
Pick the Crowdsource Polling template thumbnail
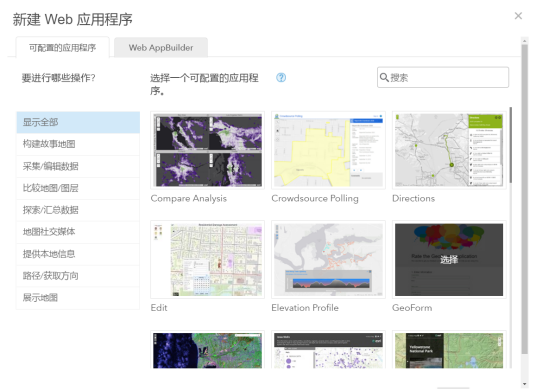pos(328,150)
